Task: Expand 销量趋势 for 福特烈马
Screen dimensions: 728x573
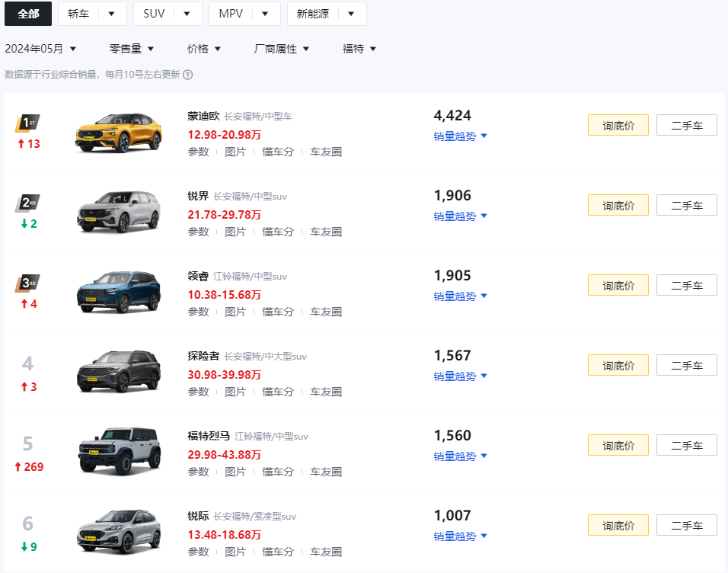Action: pos(460,456)
